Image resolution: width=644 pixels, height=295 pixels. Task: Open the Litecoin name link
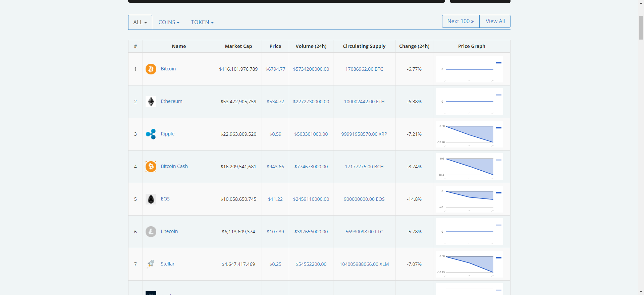point(169,231)
